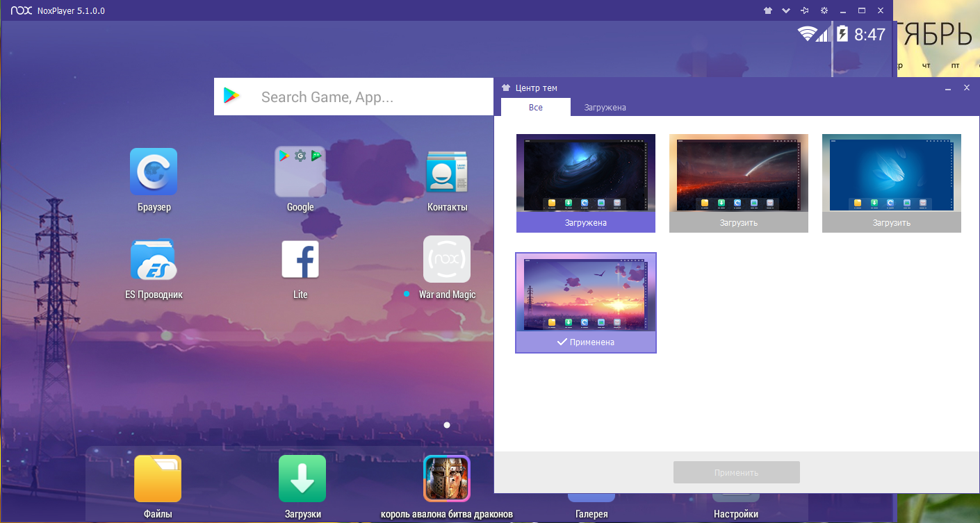Screen dimensions: 980x523
Task: Launch the король авалона game from dock
Action: (447, 479)
